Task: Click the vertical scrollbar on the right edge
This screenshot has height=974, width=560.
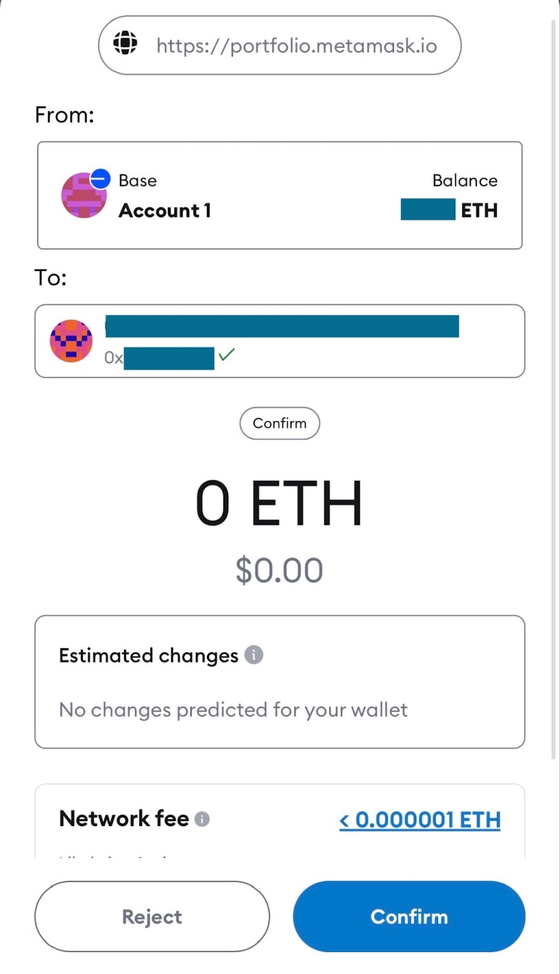Action: click(x=553, y=390)
